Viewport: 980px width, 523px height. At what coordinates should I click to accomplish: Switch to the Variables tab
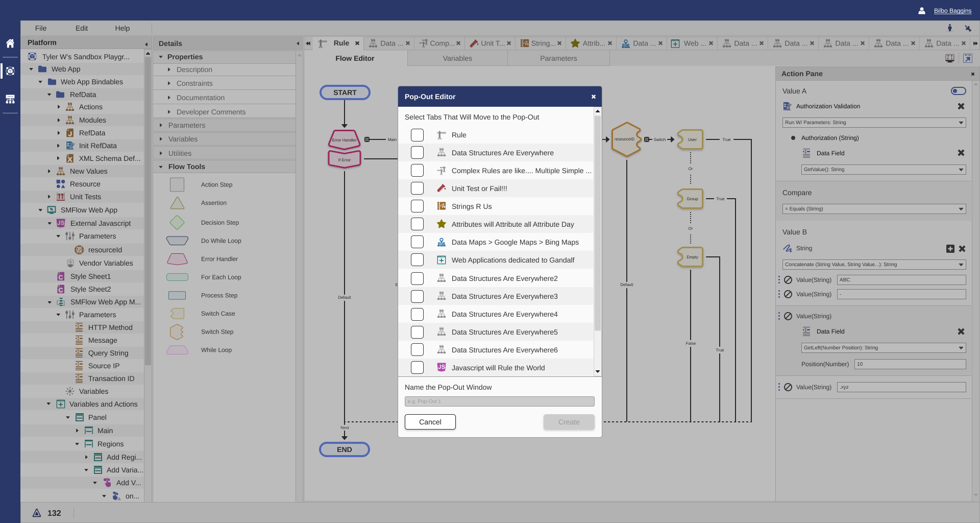click(x=457, y=58)
